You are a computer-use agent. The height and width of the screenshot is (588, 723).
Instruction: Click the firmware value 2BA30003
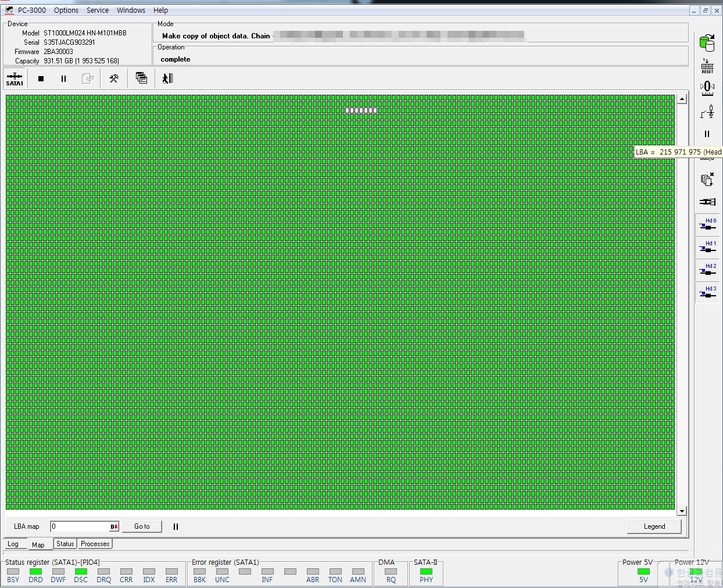pos(58,52)
